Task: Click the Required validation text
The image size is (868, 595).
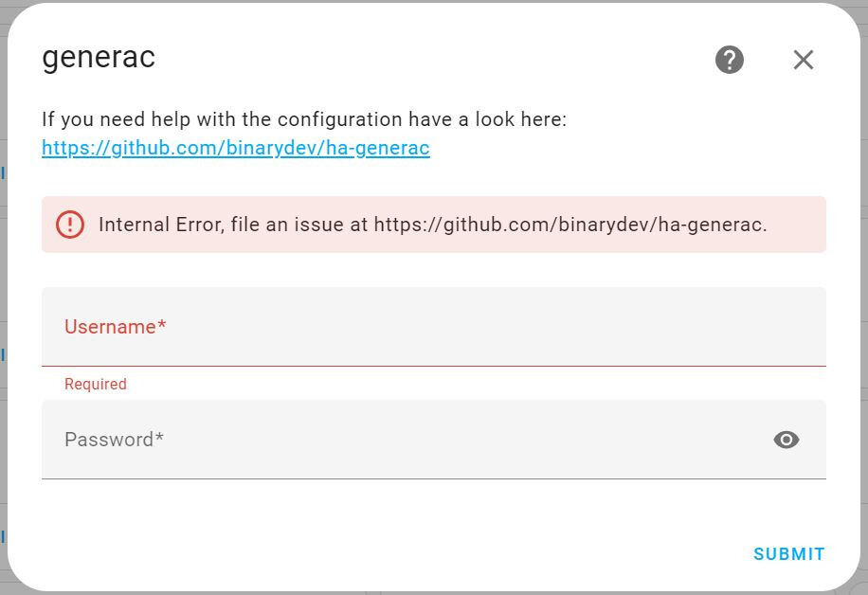Action: [x=95, y=385]
